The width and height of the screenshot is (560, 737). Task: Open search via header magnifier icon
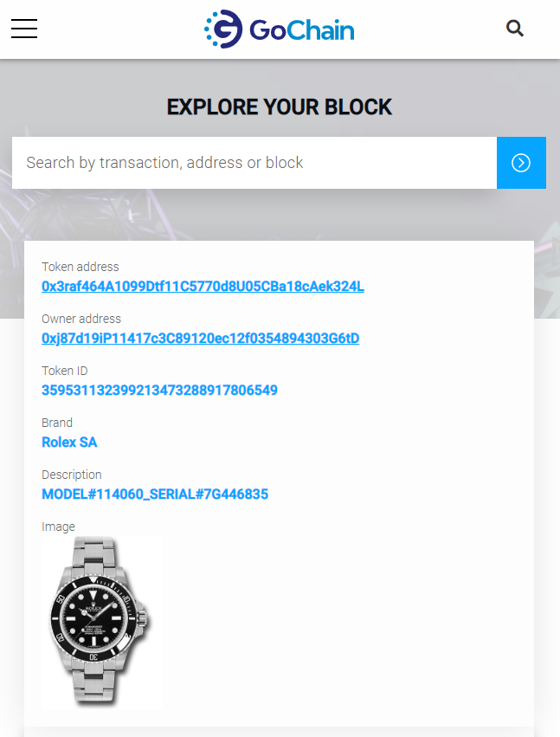pos(515,29)
